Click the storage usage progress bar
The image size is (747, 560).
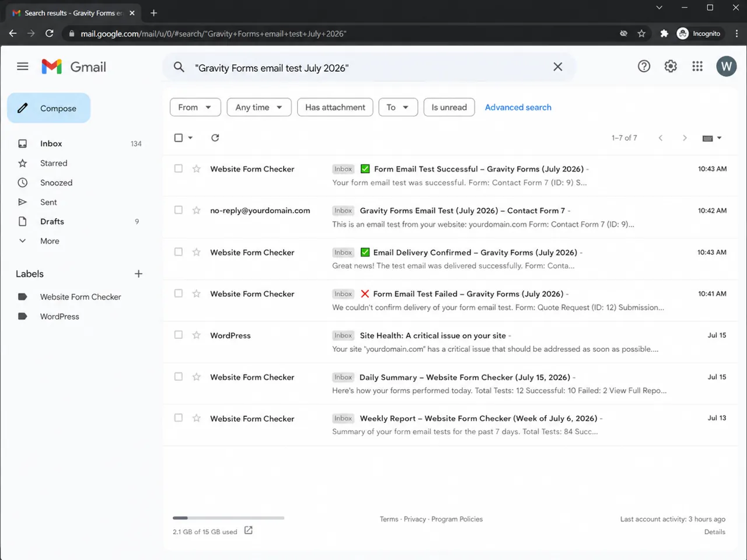(228, 518)
